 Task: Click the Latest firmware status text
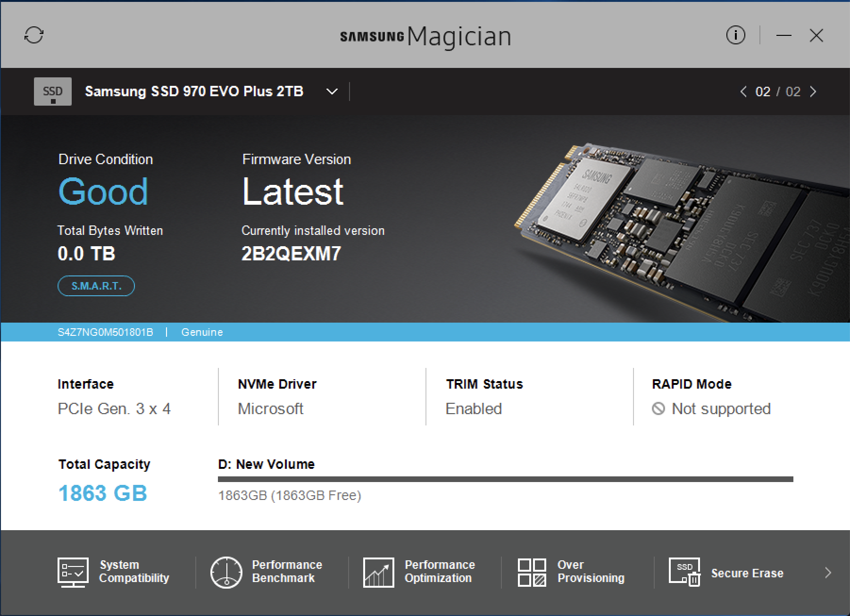tap(293, 191)
